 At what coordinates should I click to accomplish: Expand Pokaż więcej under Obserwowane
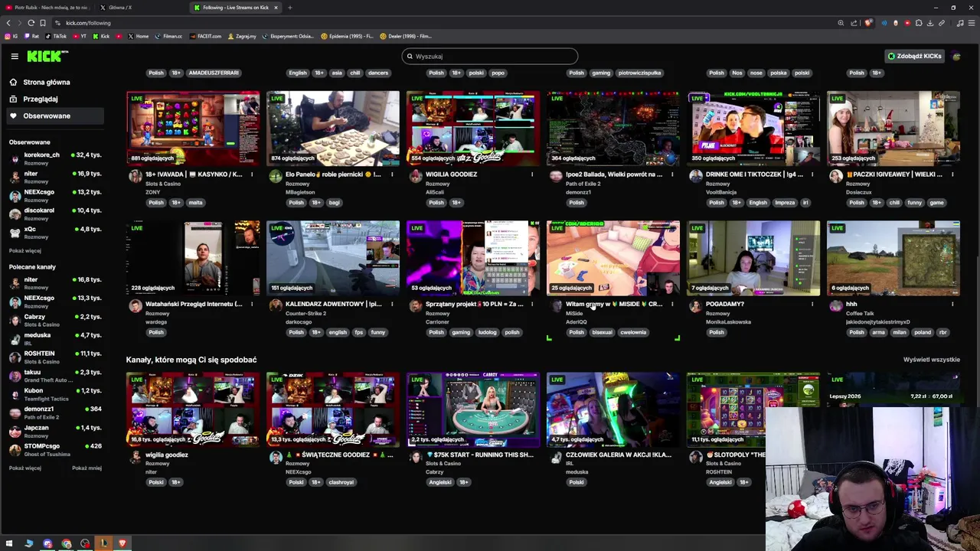pos(25,251)
